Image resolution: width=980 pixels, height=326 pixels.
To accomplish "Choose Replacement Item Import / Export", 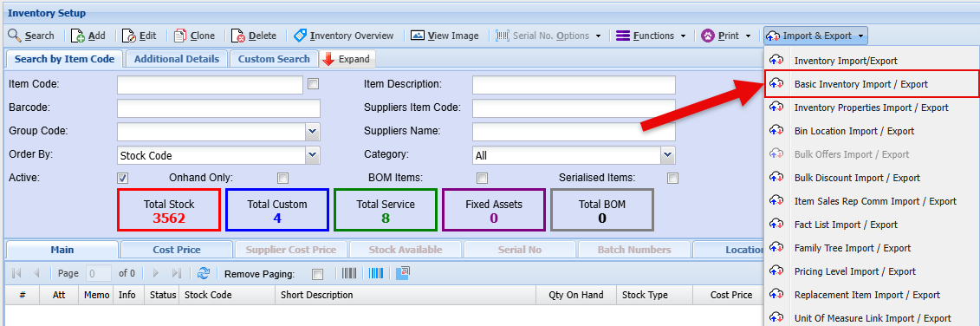I will pyautogui.click(x=871, y=295).
